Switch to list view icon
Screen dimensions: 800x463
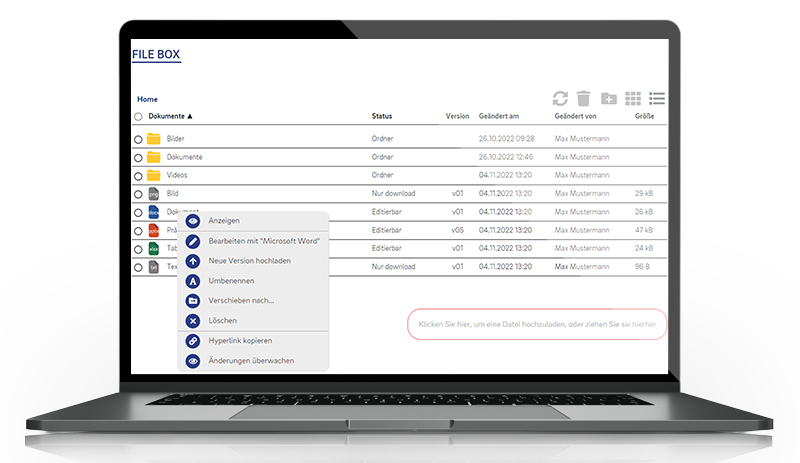(x=657, y=98)
